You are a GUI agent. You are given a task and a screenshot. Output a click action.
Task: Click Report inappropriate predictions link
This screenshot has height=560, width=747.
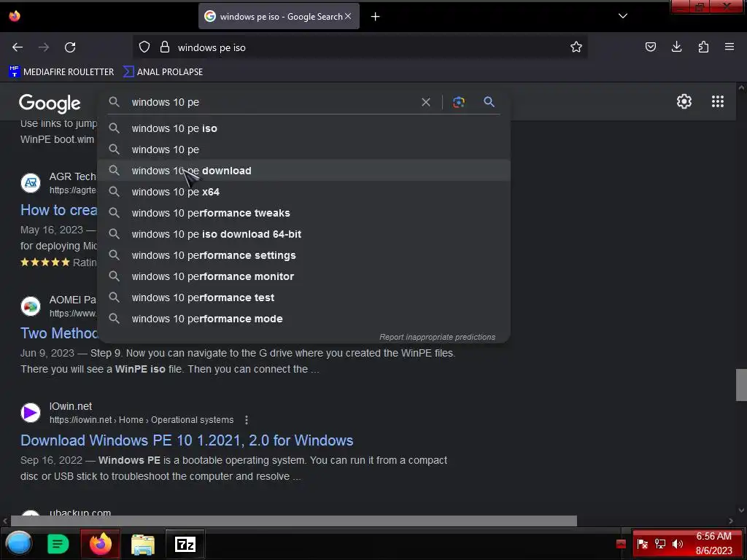(x=438, y=337)
